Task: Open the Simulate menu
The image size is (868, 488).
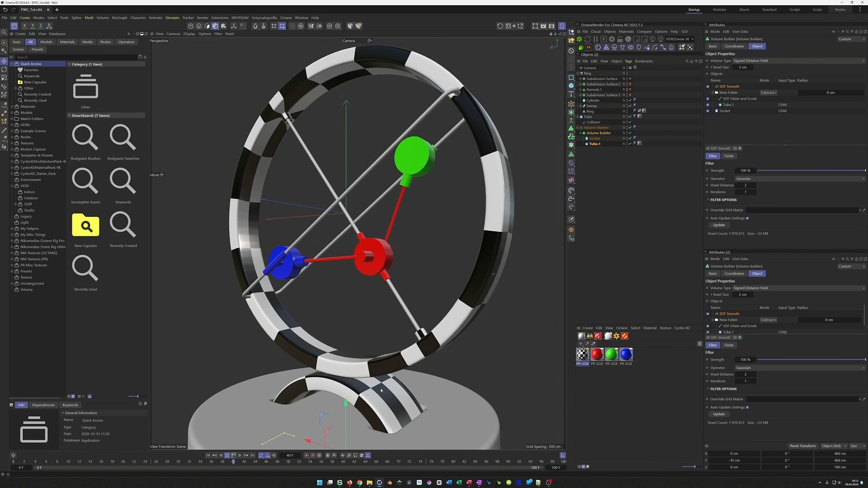Action: [172, 18]
